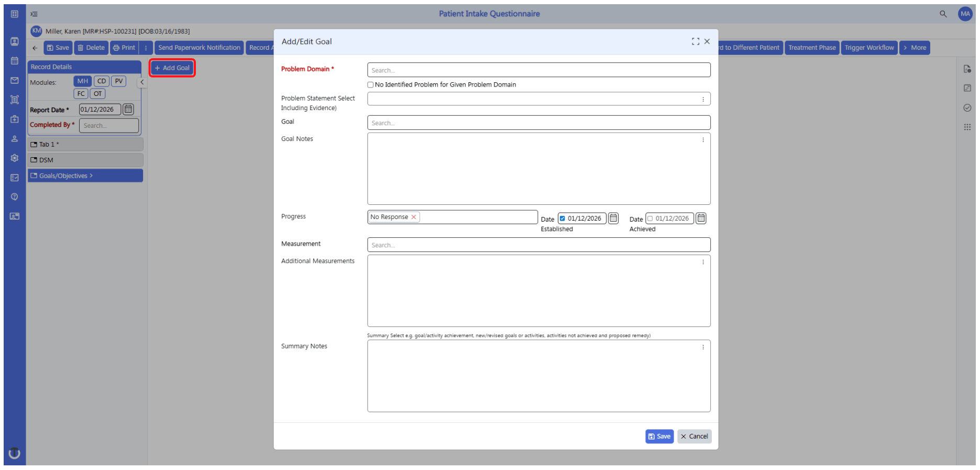Toggle the PV module
Viewport: 980px width, 470px height.
point(119,81)
